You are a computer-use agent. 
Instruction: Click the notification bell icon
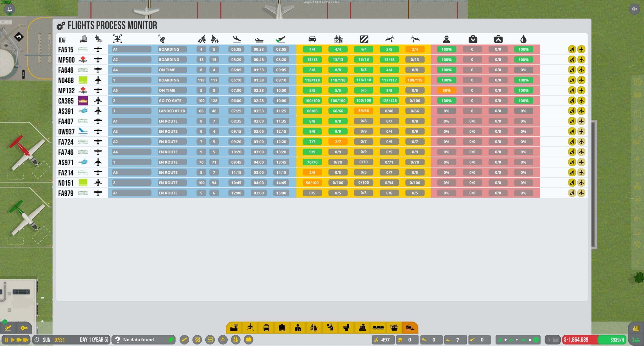tap(9, 9)
